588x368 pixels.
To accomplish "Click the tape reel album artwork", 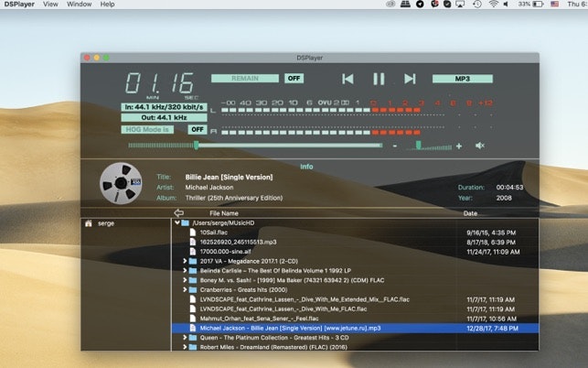I will (121, 183).
